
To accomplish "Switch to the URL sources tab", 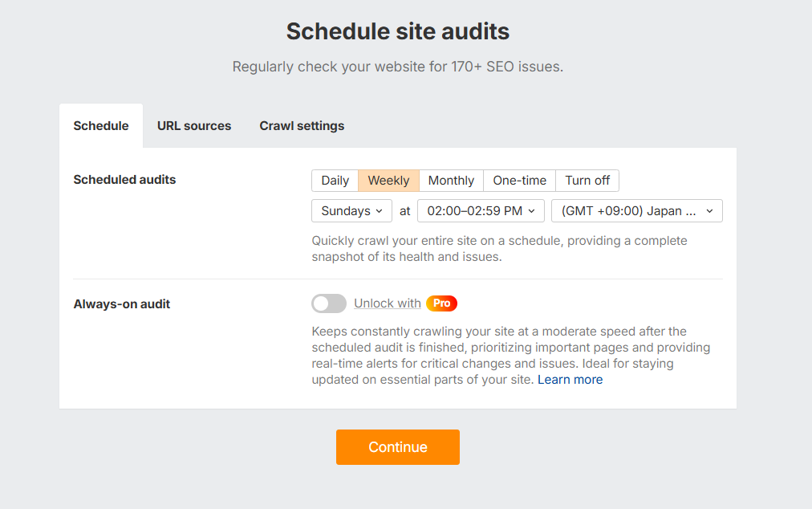I will coord(194,126).
